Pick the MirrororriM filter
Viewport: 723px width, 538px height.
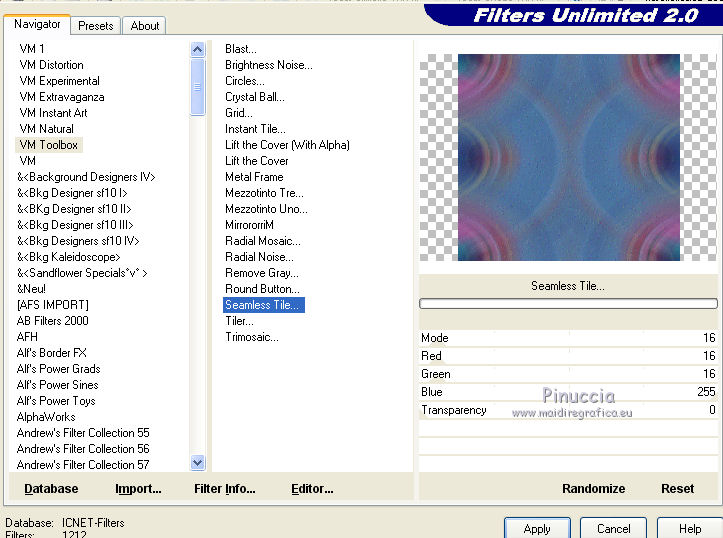[249, 225]
